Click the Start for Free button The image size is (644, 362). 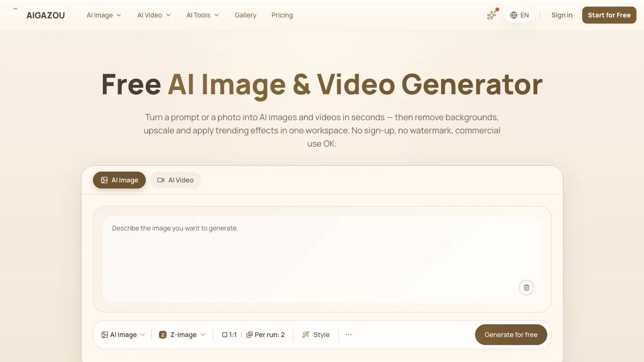click(x=609, y=15)
